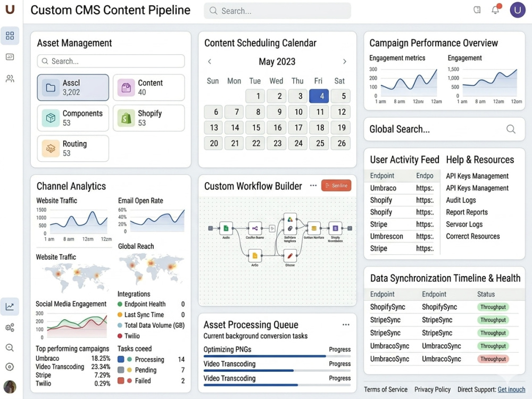
Task: Open Servsor Logs link
Action: 464,225
